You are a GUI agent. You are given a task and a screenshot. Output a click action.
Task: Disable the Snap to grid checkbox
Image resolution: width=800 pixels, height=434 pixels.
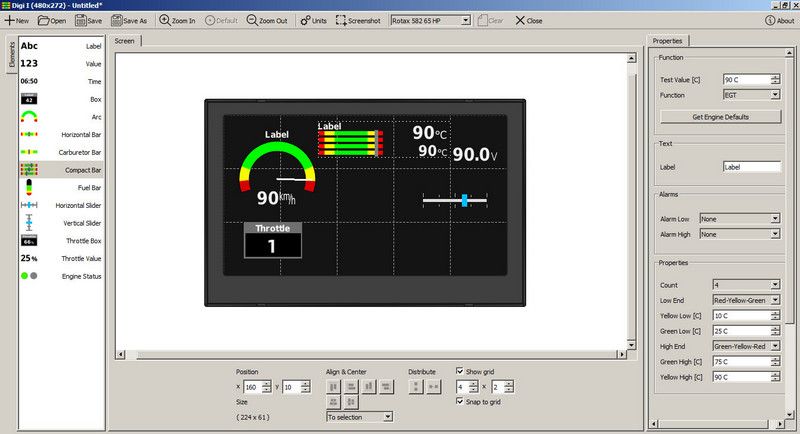[x=460, y=401]
